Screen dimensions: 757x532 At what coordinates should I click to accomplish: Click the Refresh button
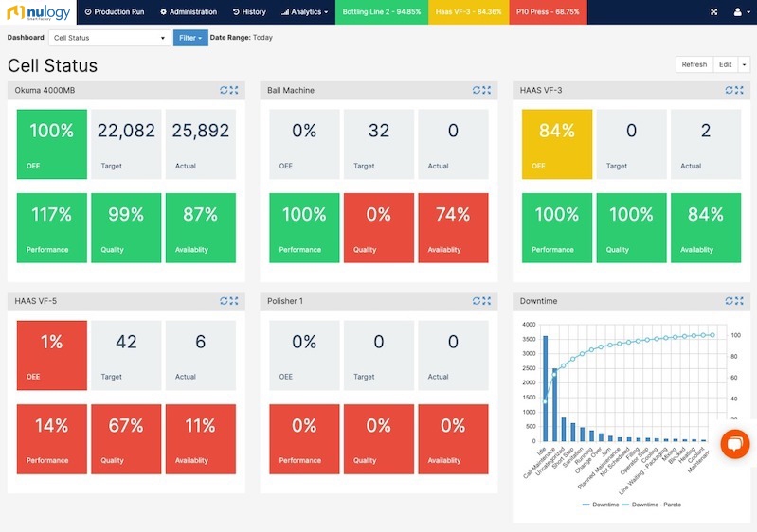coord(694,64)
